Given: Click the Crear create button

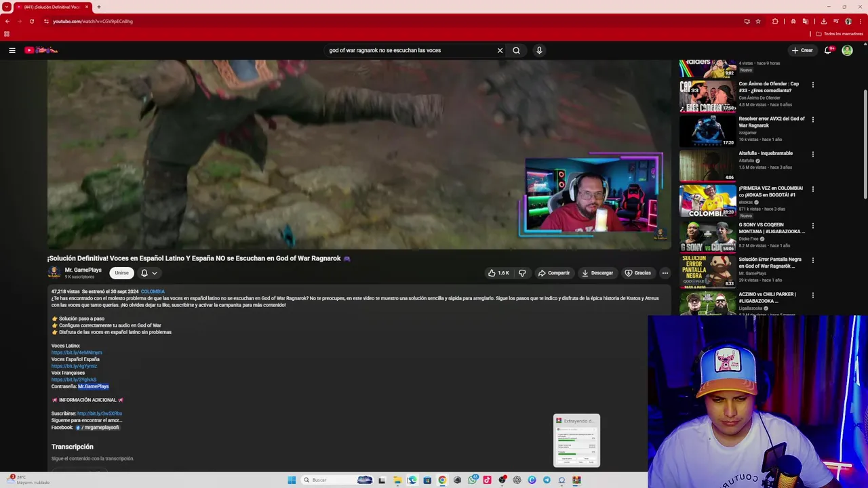Looking at the screenshot, I should [802, 50].
